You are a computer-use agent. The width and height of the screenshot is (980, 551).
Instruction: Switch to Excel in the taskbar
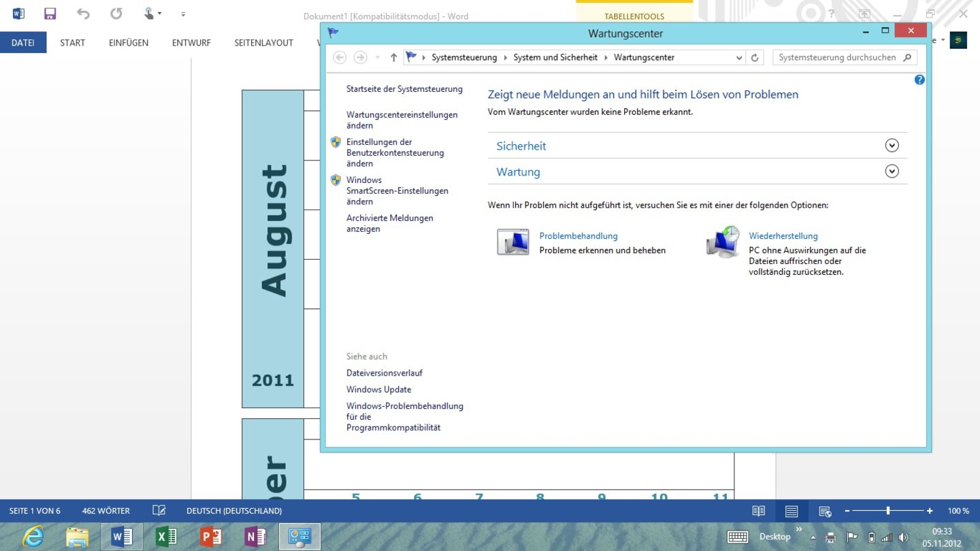click(x=166, y=537)
